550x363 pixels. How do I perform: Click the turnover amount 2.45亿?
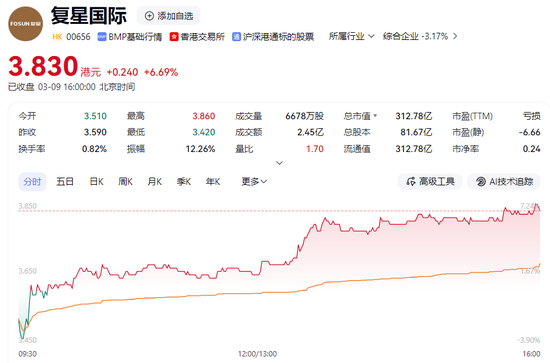310,132
